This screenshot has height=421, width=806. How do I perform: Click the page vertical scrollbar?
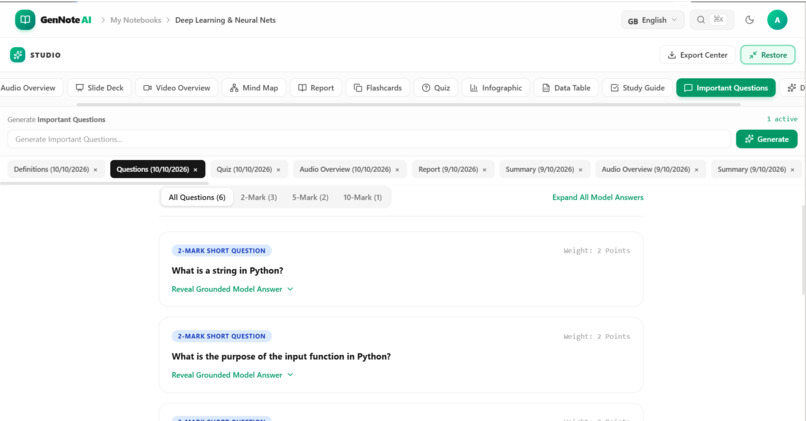[x=803, y=249]
